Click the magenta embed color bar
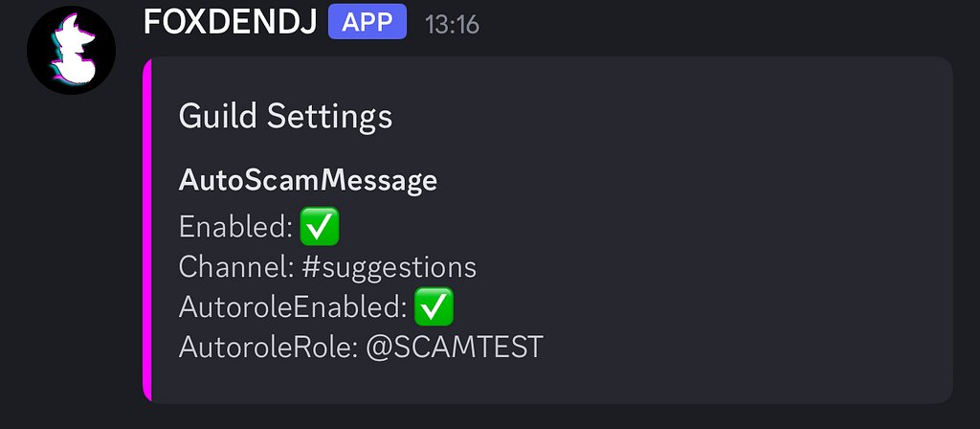Image resolution: width=980 pixels, height=429 pixels. point(147,230)
